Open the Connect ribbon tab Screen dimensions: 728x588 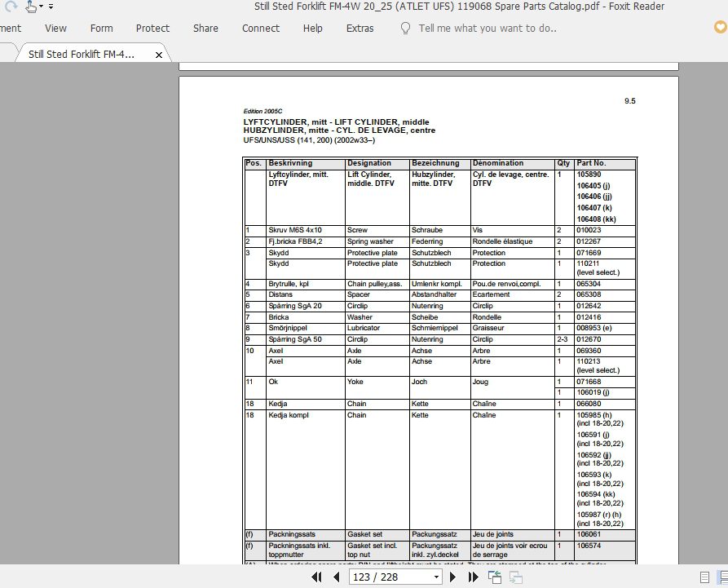pos(261,29)
